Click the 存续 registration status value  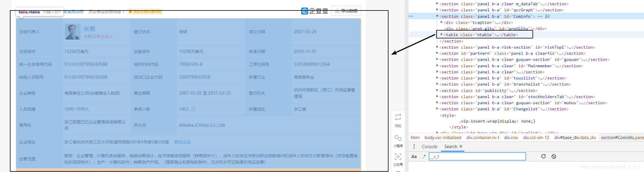click(x=183, y=32)
